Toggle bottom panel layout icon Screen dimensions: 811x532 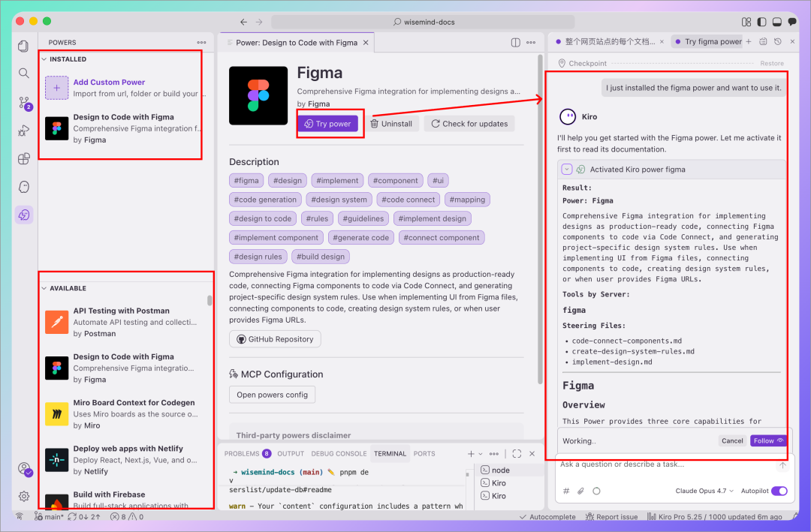point(776,22)
